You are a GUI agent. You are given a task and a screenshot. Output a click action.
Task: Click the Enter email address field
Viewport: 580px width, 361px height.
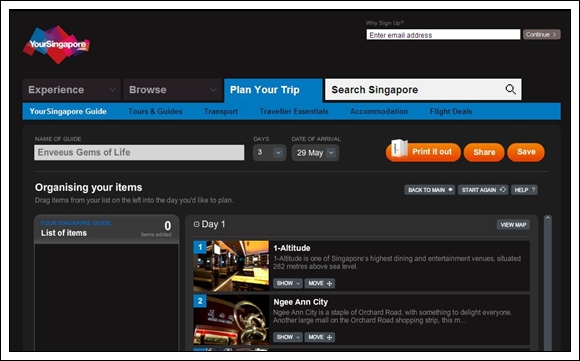(x=443, y=35)
